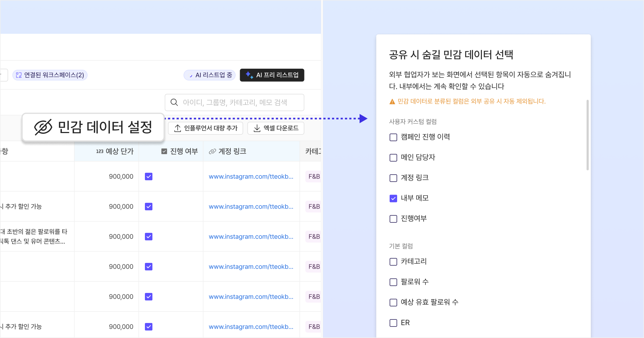The height and width of the screenshot is (338, 644).
Task: Click the 연결된 워크스페이스 link icon
Action: point(19,75)
